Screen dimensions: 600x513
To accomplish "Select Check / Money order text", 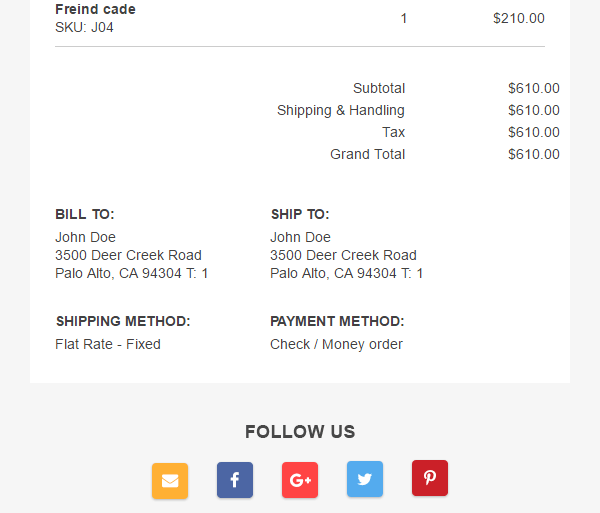I will click(336, 344).
